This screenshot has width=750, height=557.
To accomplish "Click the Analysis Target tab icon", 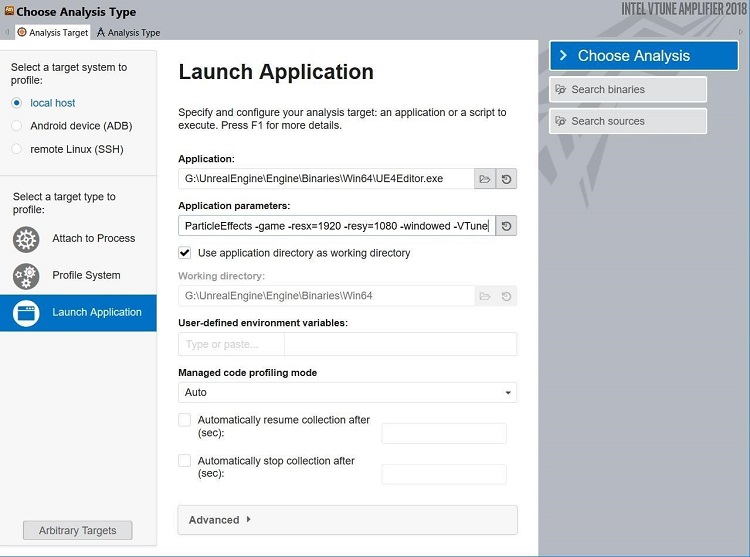I will tap(22, 32).
